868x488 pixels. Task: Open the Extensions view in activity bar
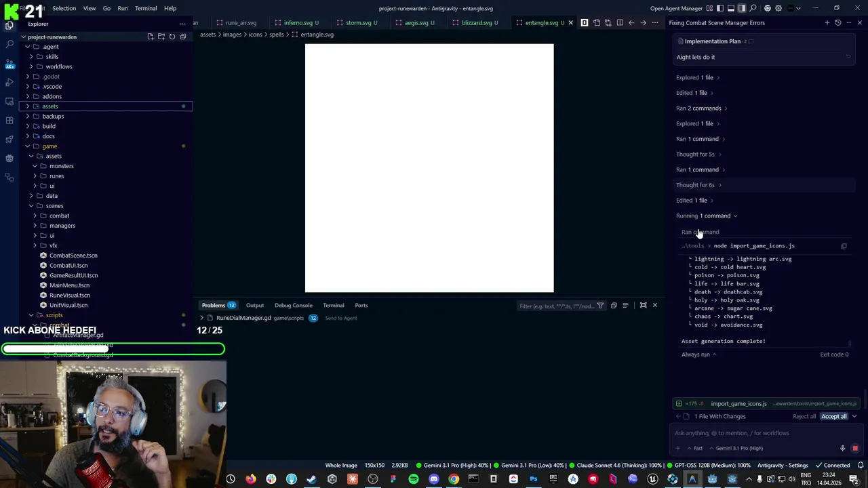[x=9, y=120]
